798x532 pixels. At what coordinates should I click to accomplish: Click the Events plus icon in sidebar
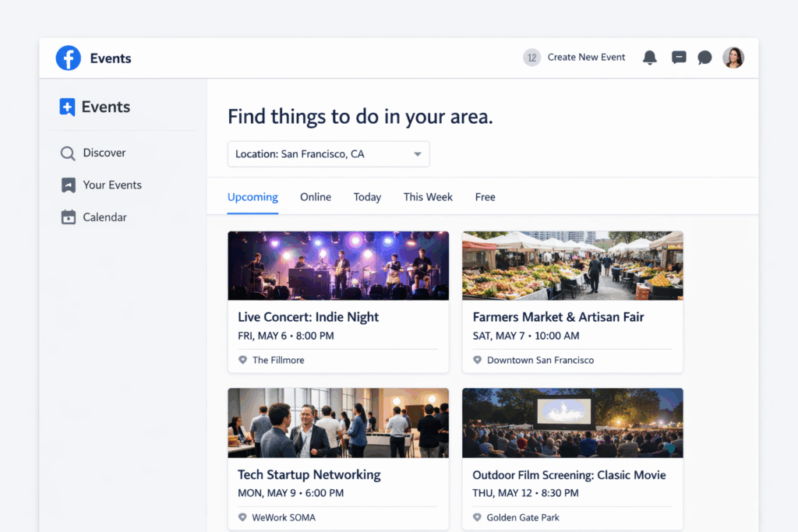coord(66,107)
